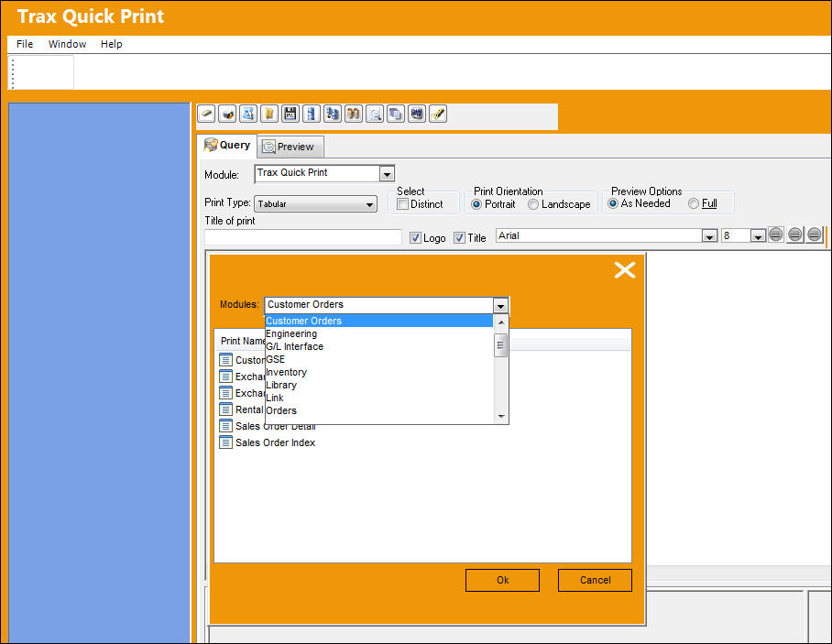Uncheck the Logo checkbox
Viewport: 832px width, 644px height.
pos(415,238)
